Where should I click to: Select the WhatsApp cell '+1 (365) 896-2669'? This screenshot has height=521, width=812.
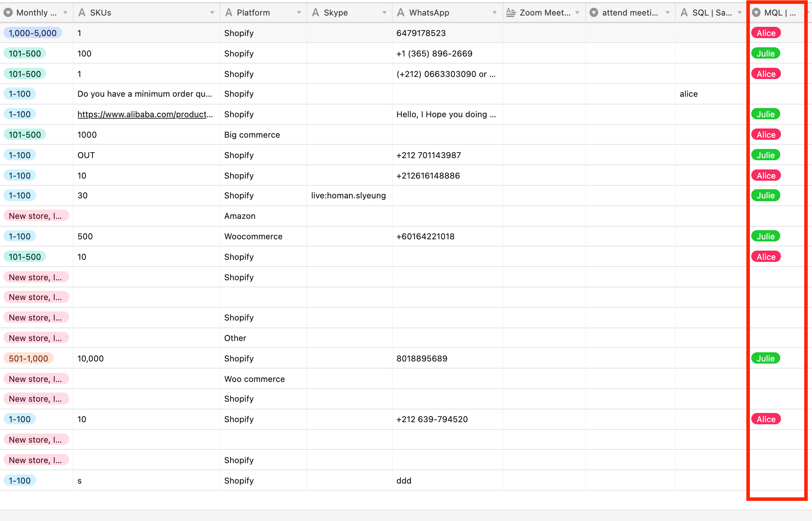click(447, 54)
